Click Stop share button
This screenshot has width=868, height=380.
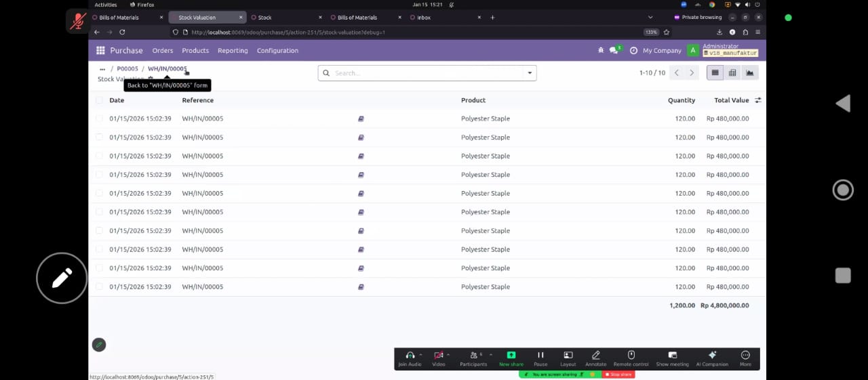click(x=618, y=375)
